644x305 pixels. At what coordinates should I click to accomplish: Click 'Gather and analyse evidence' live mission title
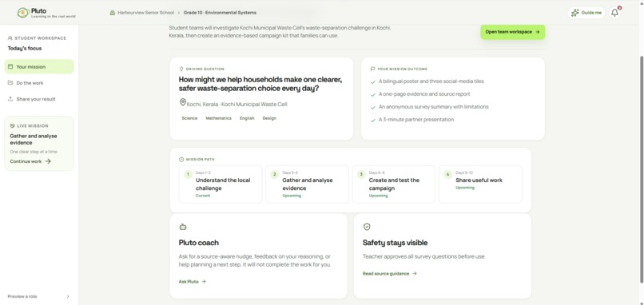pyautogui.click(x=34, y=139)
